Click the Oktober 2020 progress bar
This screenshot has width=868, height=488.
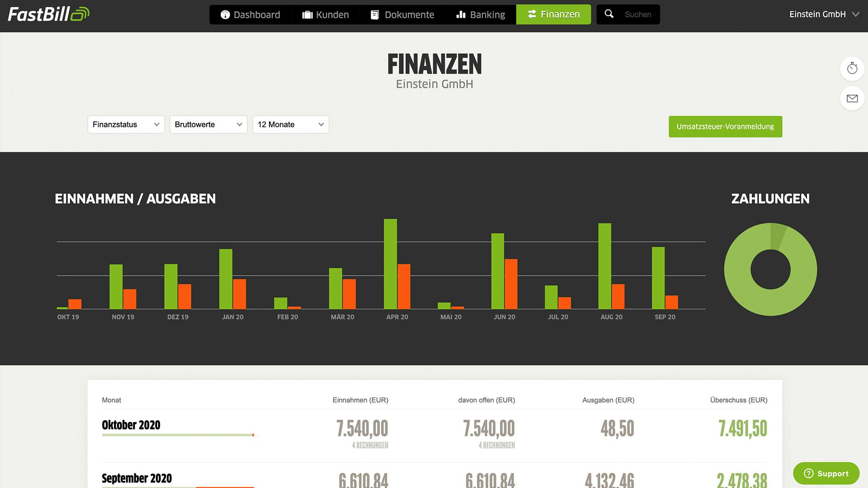(178, 435)
